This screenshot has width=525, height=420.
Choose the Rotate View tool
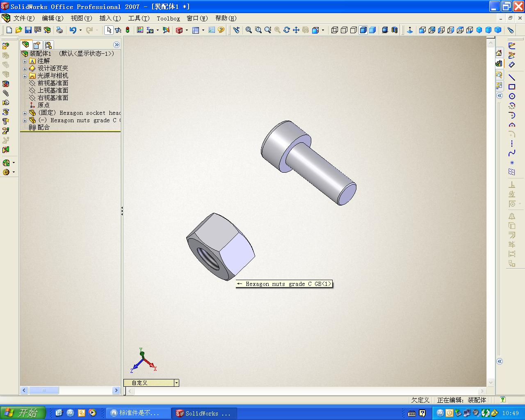pos(286,30)
